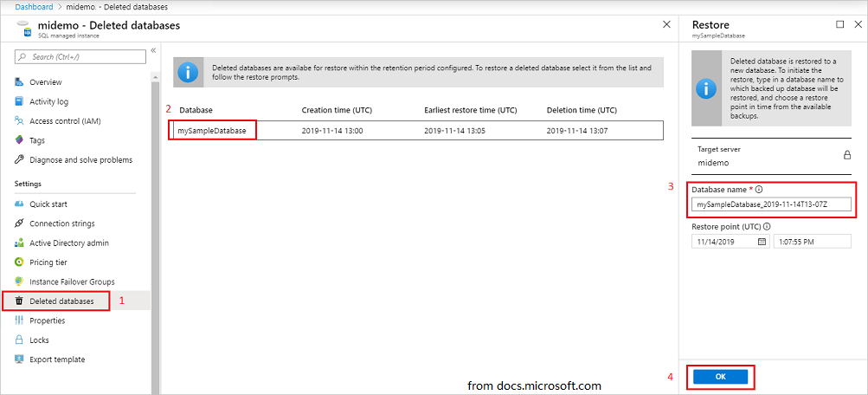The image size is (868, 395).
Task: Click the Target server lock icon
Action: click(x=847, y=155)
